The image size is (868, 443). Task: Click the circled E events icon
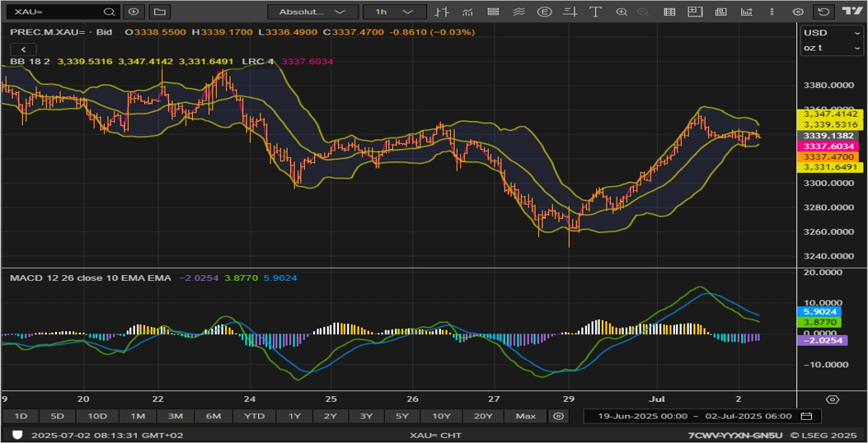tap(544, 12)
